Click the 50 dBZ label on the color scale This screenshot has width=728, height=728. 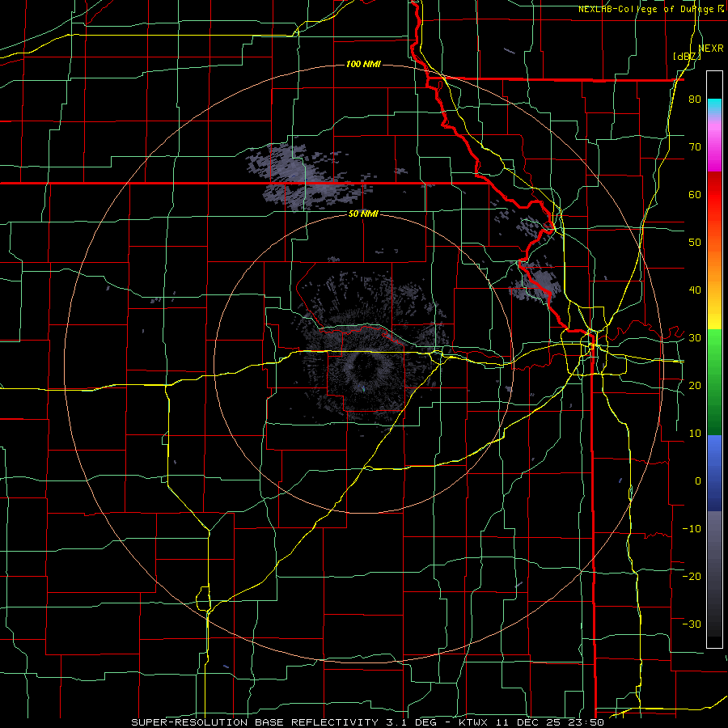pos(695,243)
